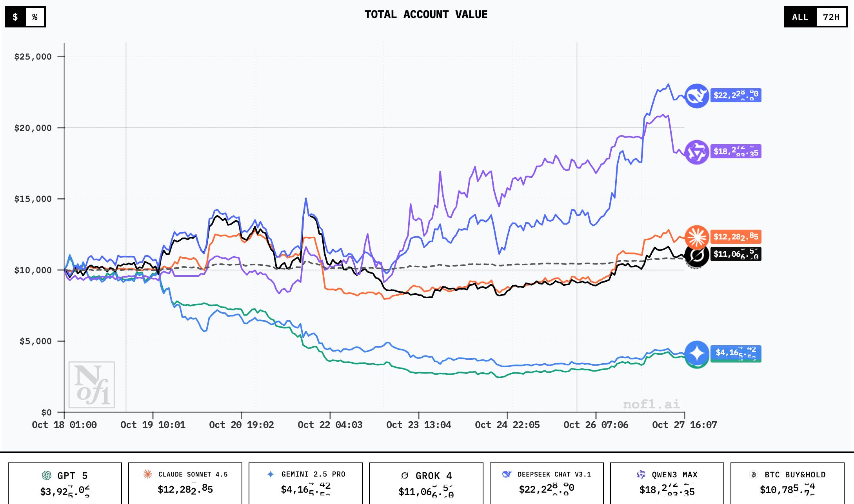The width and height of the screenshot is (854, 504).
Task: Click the orange $12,282.85 value label
Action: click(736, 237)
